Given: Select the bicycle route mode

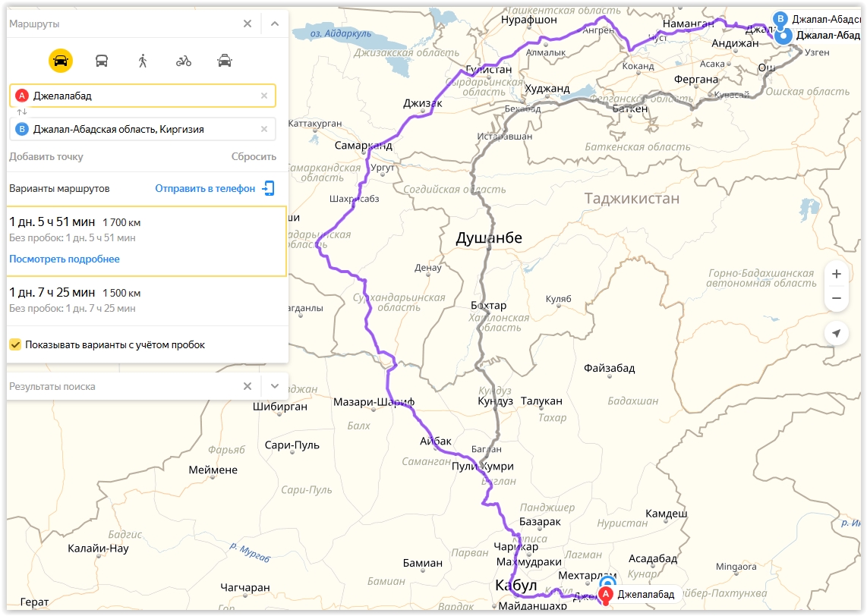Looking at the screenshot, I should coord(184,61).
